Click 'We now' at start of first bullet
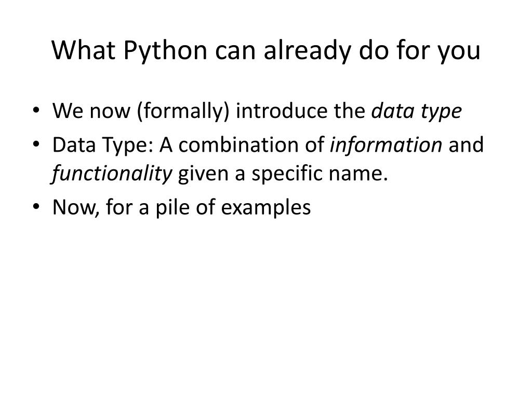This screenshot has width=532, height=399. [x=91, y=111]
